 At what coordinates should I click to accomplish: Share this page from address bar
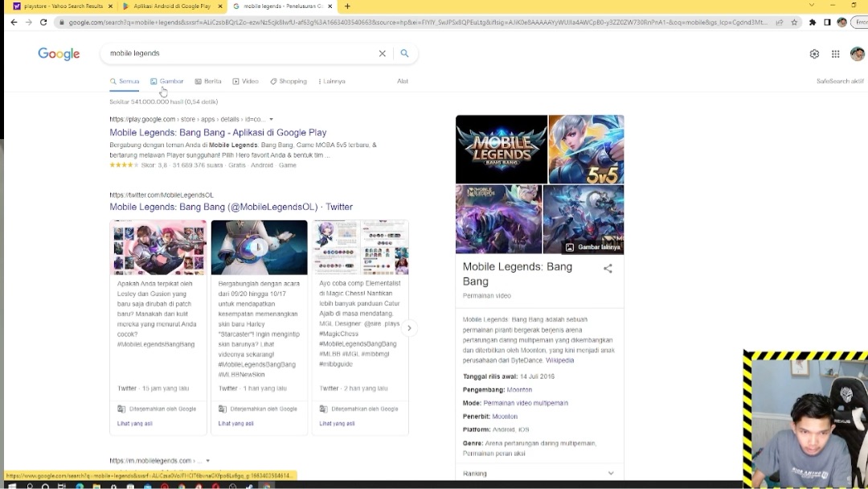(x=780, y=23)
